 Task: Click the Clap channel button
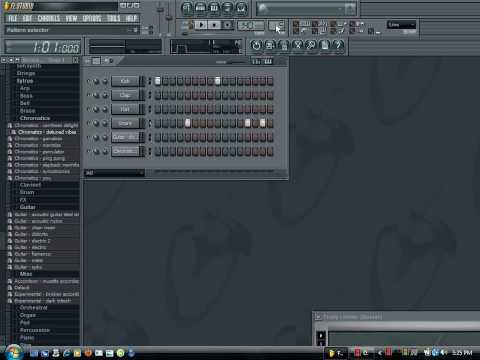click(x=125, y=95)
